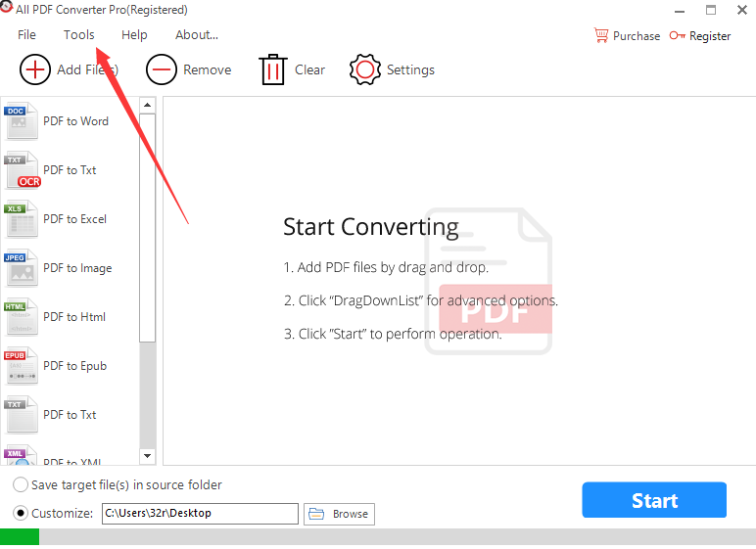The width and height of the screenshot is (756, 549).
Task: Click the Purchase shopping cart icon
Action: pos(601,35)
